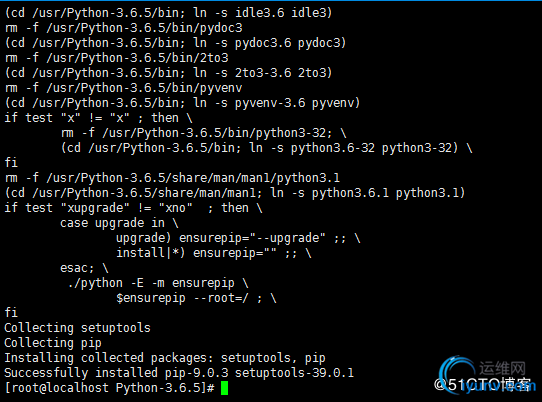Image resolution: width=542 pixels, height=402 pixels.
Task: Click the blue swirl watermark icon
Action: pyautogui.click(x=456, y=373)
